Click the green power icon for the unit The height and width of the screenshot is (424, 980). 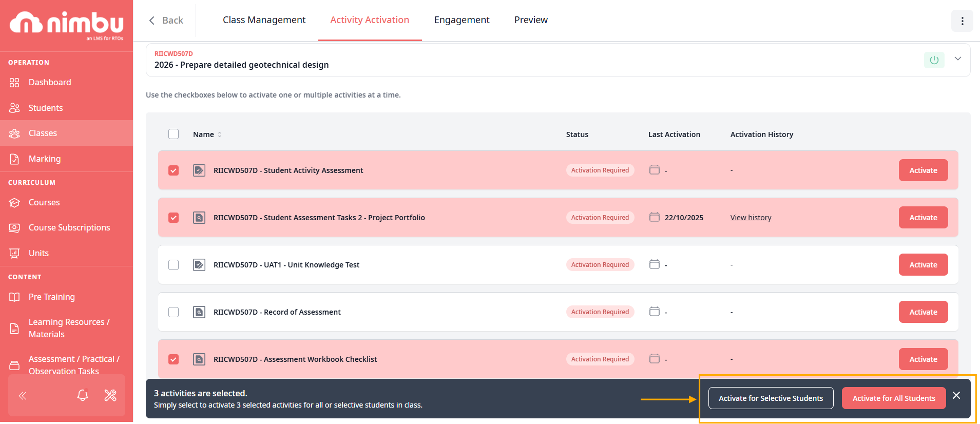[x=934, y=60]
